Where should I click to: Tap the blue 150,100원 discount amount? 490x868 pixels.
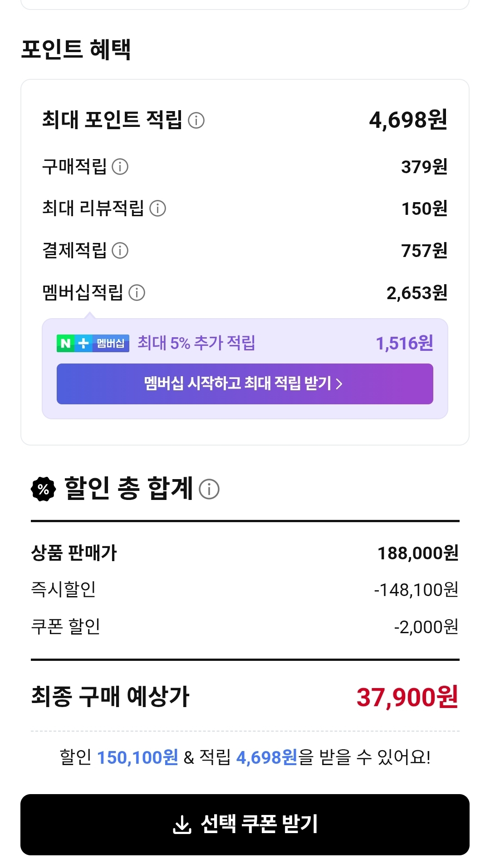coord(137,757)
